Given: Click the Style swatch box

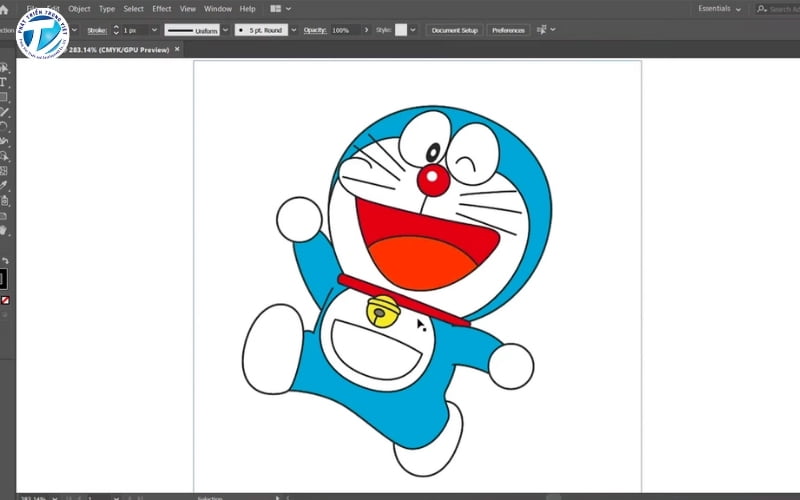Looking at the screenshot, I should [x=401, y=30].
